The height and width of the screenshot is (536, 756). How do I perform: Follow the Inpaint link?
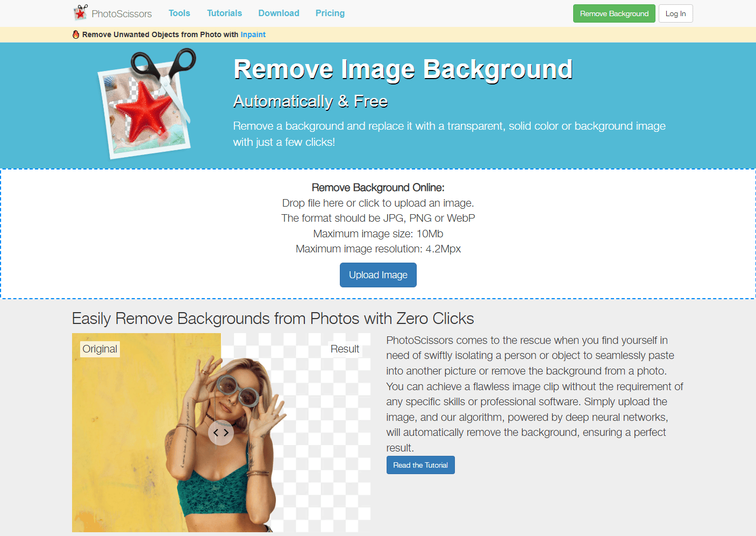coord(253,34)
